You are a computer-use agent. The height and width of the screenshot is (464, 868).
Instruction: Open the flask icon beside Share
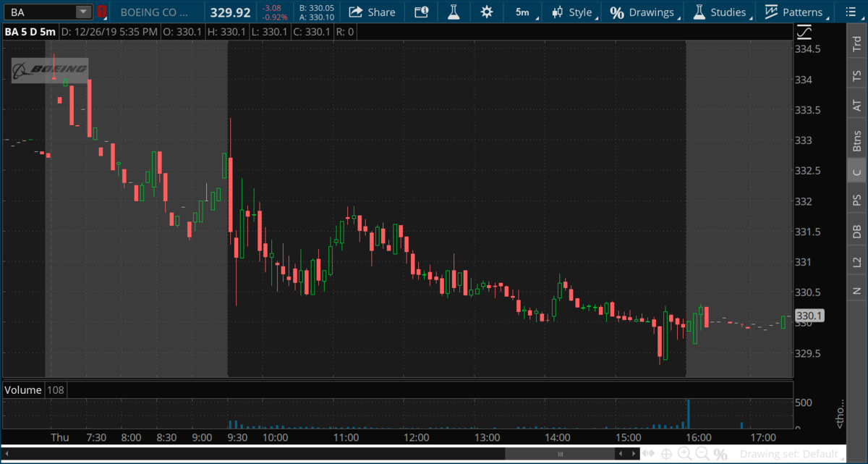pos(454,12)
